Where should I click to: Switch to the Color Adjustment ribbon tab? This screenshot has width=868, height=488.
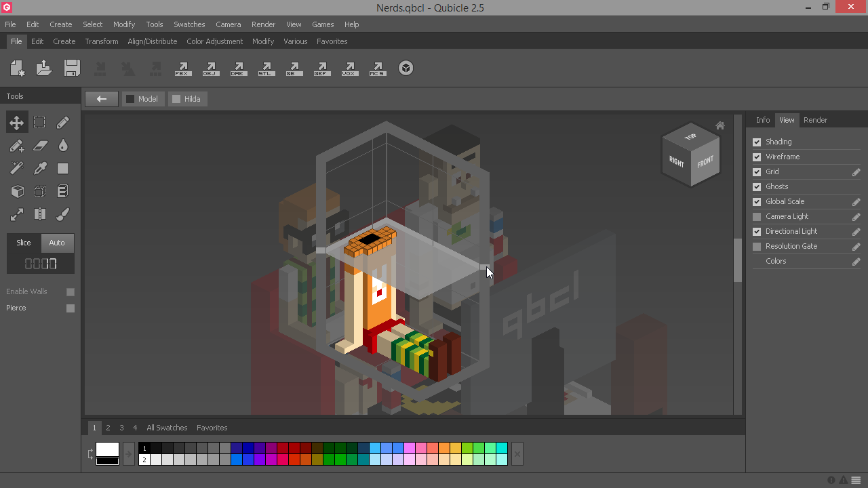pos(214,41)
